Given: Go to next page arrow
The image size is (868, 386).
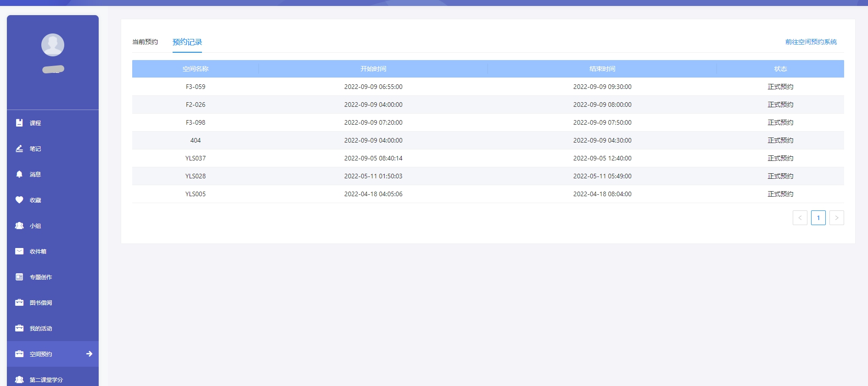Looking at the screenshot, I should pos(837,218).
